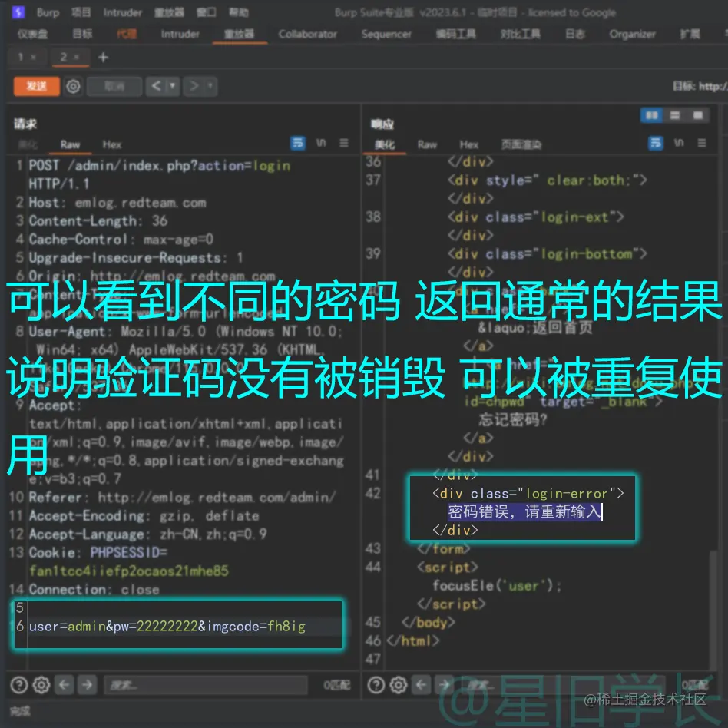This screenshot has height=728, width=728.
Task: Expand the back history dropdown arrow
Action: pyautogui.click(x=173, y=86)
